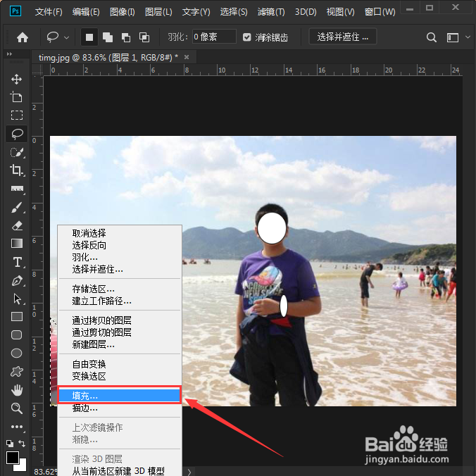Select the Hand tool
The height and width of the screenshot is (476, 476).
pyautogui.click(x=17, y=390)
